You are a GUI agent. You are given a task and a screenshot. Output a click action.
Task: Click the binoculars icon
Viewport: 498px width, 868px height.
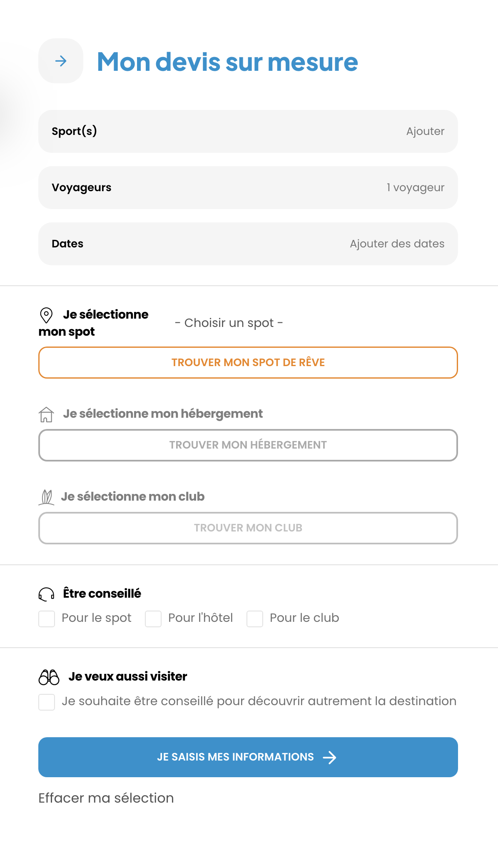pyautogui.click(x=49, y=677)
